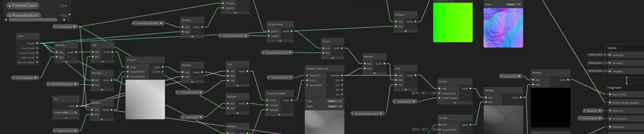Viewport: 644px width, 134px height.
Task: Click the blackboard scrollbar right arrow
Action: coord(64,20)
